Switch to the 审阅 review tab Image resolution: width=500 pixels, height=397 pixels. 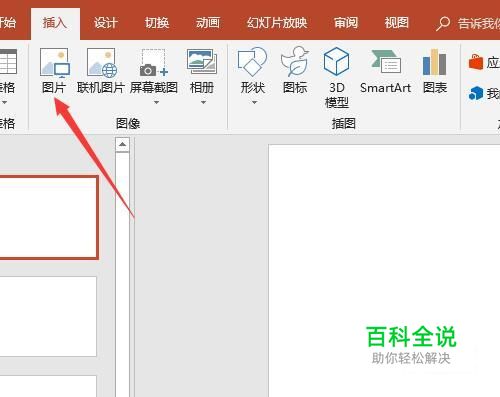click(x=346, y=23)
